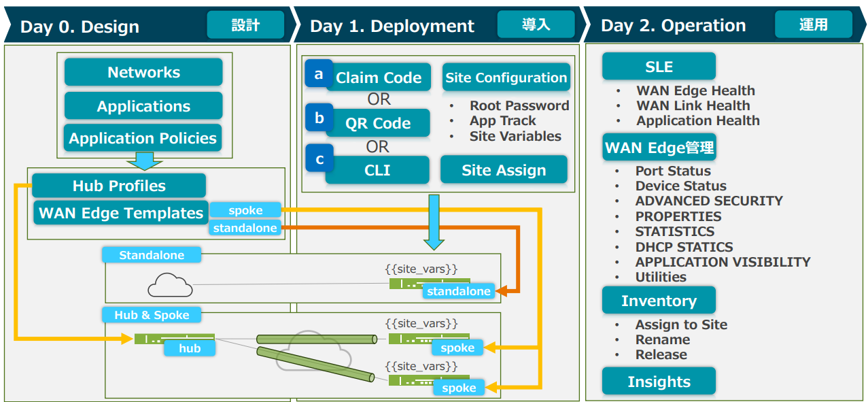Screen dimensions: 868x402
Task: Select WAN Edge Templates
Action: coord(121,213)
